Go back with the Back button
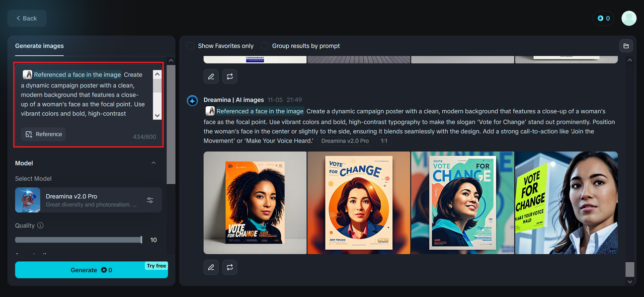 click(x=27, y=18)
